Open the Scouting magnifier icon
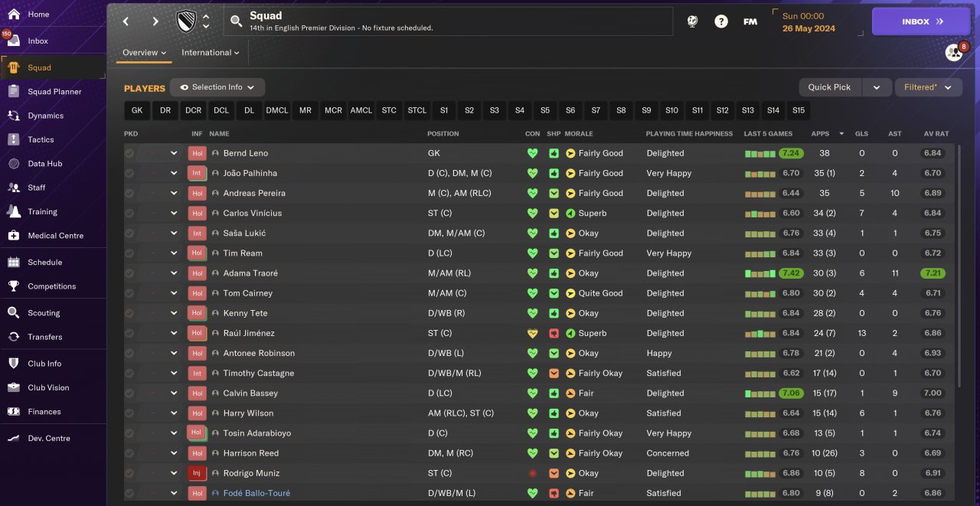Viewport: 980px width, 506px height. pyautogui.click(x=14, y=312)
